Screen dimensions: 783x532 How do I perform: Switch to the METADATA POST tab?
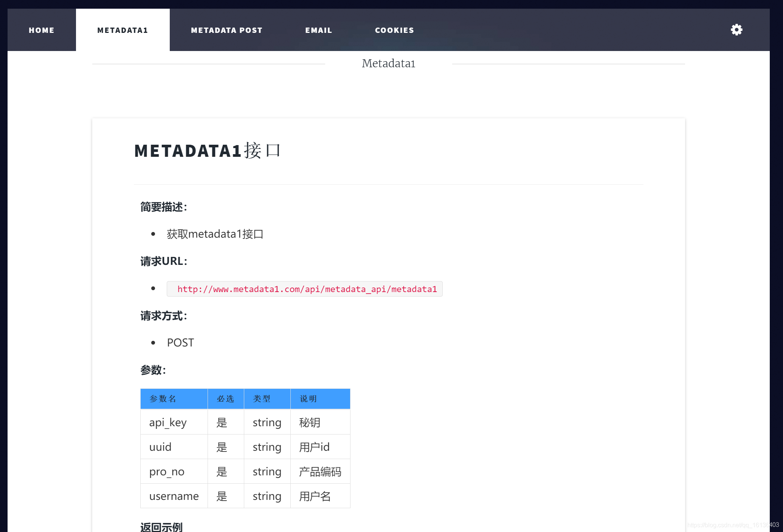point(226,30)
